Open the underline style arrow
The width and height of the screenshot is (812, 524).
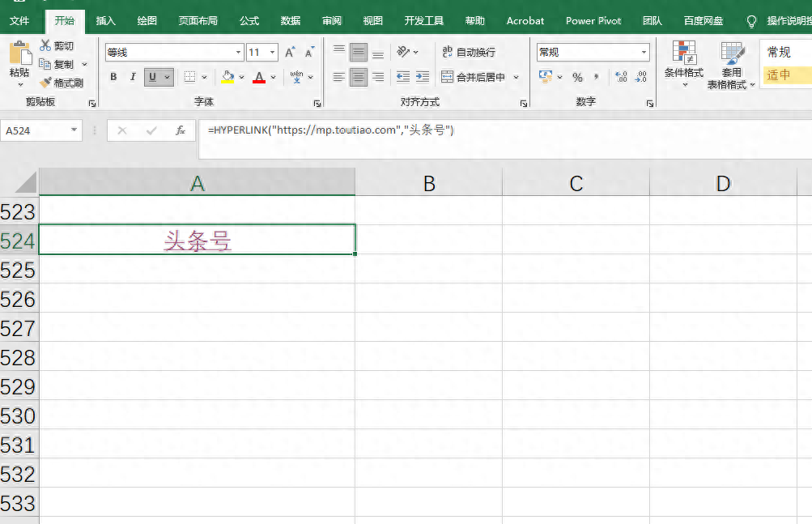pyautogui.click(x=168, y=77)
